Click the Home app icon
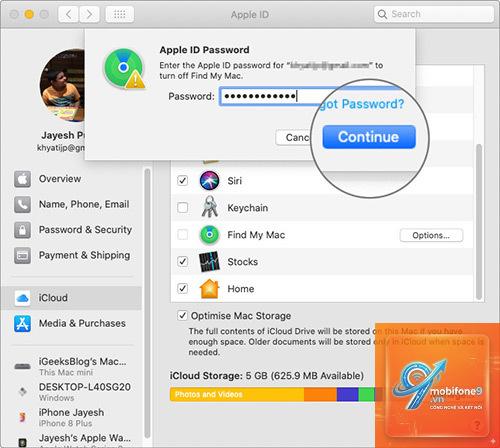 point(209,288)
